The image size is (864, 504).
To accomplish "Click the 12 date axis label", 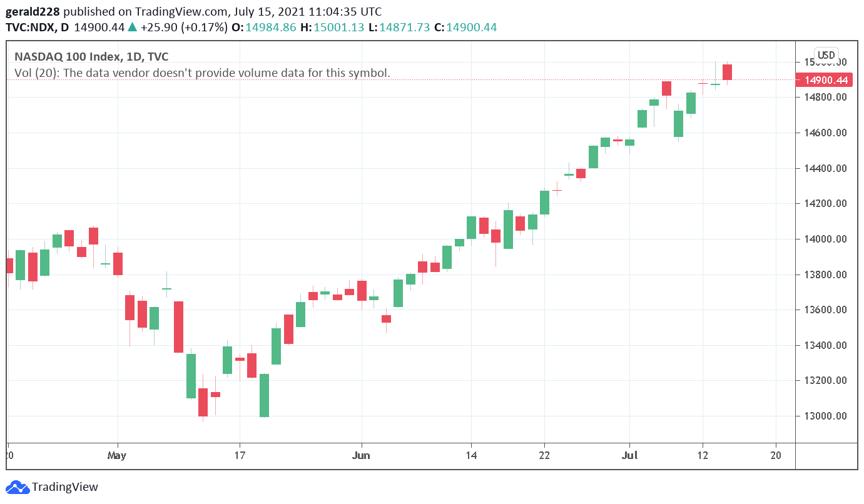I will point(703,455).
